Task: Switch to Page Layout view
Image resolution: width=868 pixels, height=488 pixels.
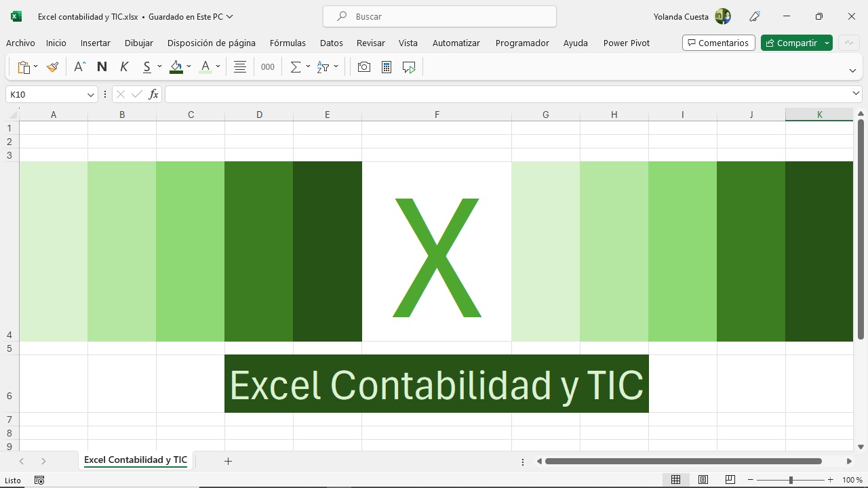Action: 703,480
